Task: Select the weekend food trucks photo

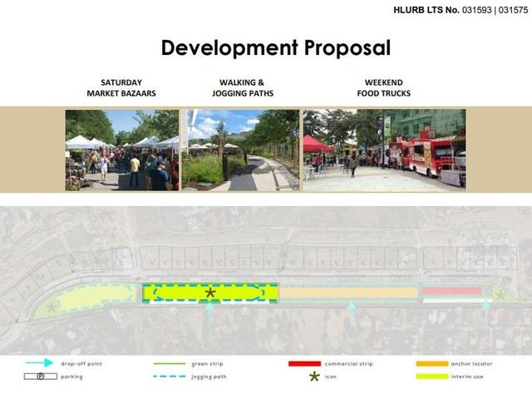Action: 384,150
